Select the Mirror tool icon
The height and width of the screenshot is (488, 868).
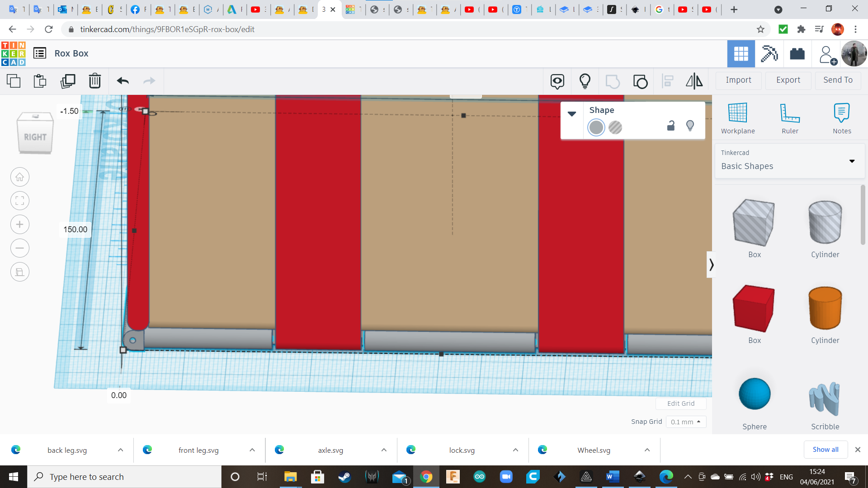click(x=694, y=81)
